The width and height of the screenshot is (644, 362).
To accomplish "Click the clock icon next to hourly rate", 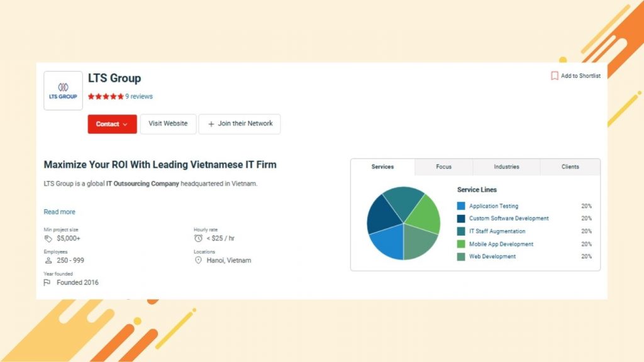I will [x=199, y=239].
